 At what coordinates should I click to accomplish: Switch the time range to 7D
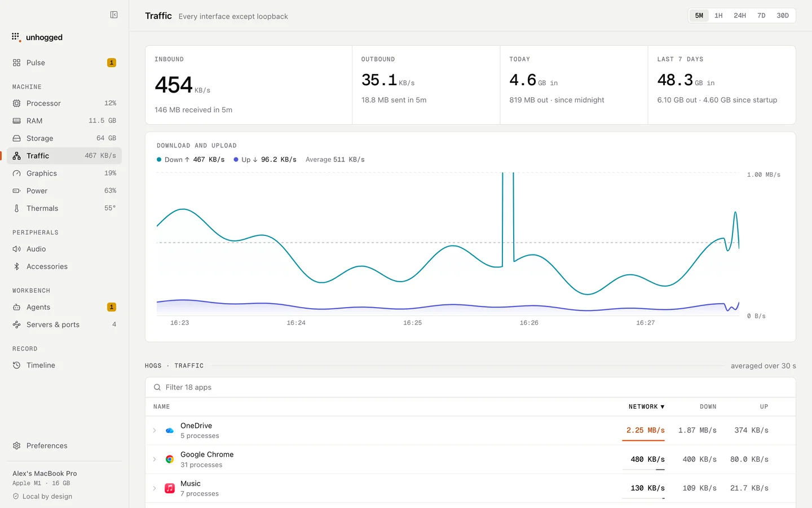coord(761,15)
